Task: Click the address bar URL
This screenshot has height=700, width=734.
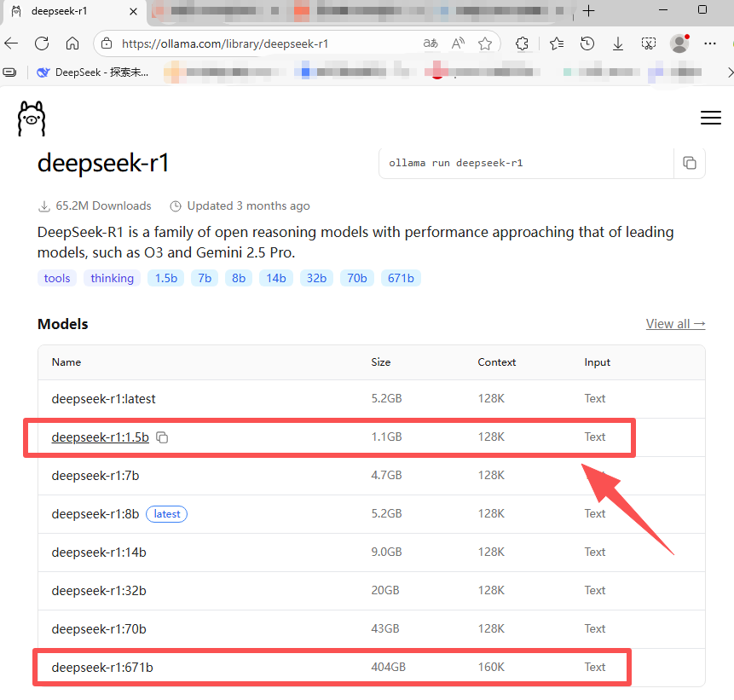Action: pos(225,43)
